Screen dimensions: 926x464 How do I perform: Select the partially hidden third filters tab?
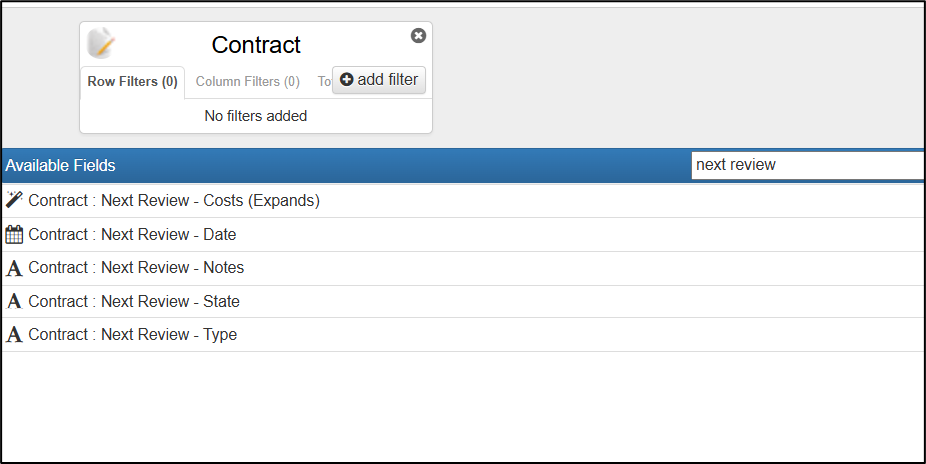(324, 81)
